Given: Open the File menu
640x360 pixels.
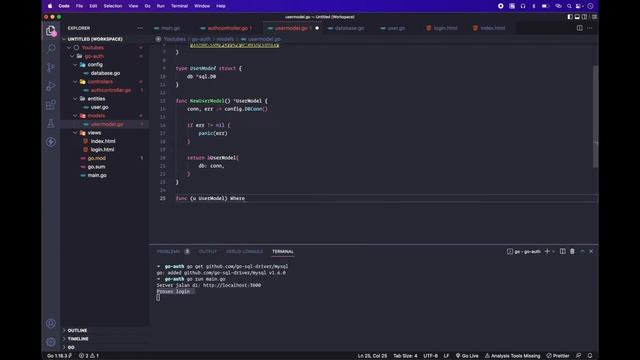Looking at the screenshot, I should coord(79,6).
